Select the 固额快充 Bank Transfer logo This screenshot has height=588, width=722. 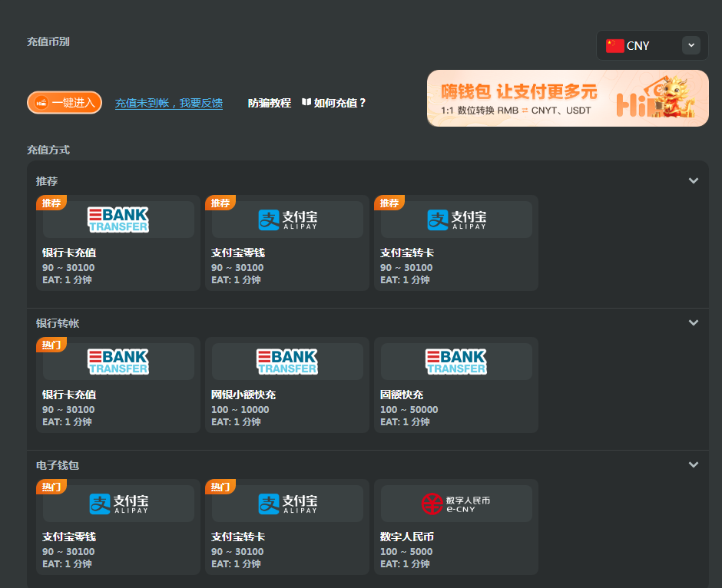tap(456, 362)
